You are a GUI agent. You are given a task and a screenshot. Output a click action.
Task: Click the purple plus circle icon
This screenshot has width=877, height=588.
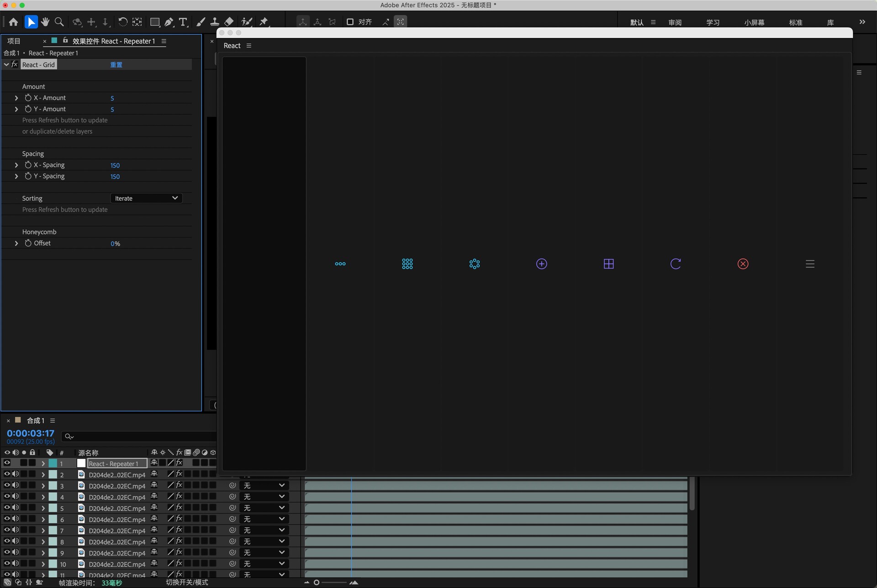click(x=541, y=264)
